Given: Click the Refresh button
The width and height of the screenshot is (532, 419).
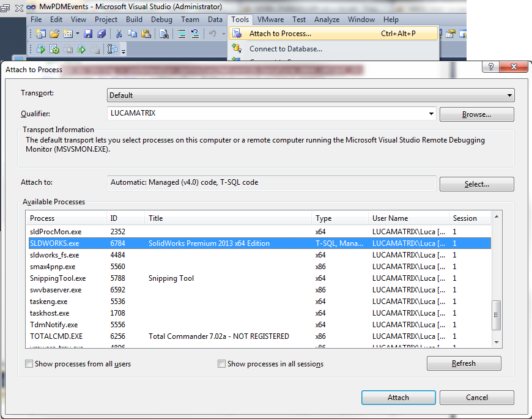Looking at the screenshot, I should (464, 363).
